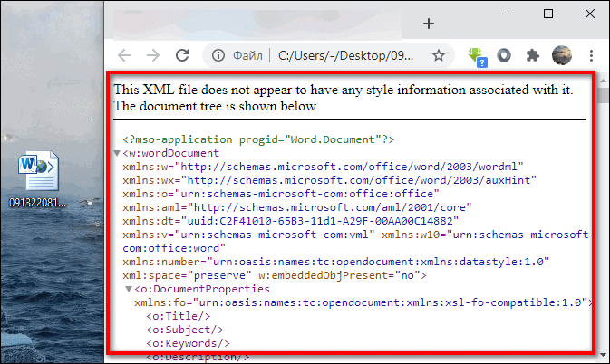Click the xmlns:aml attribute line
The width and height of the screenshot is (610, 364).
pos(297,207)
